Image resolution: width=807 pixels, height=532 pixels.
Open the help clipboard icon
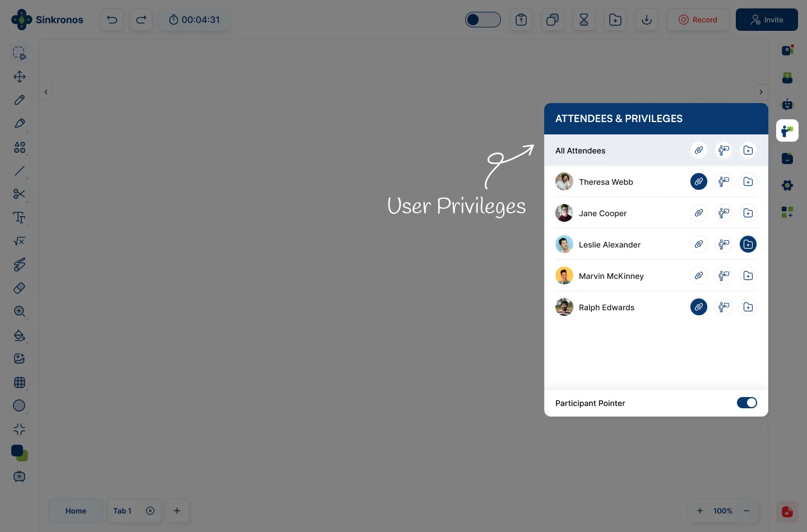pos(521,20)
